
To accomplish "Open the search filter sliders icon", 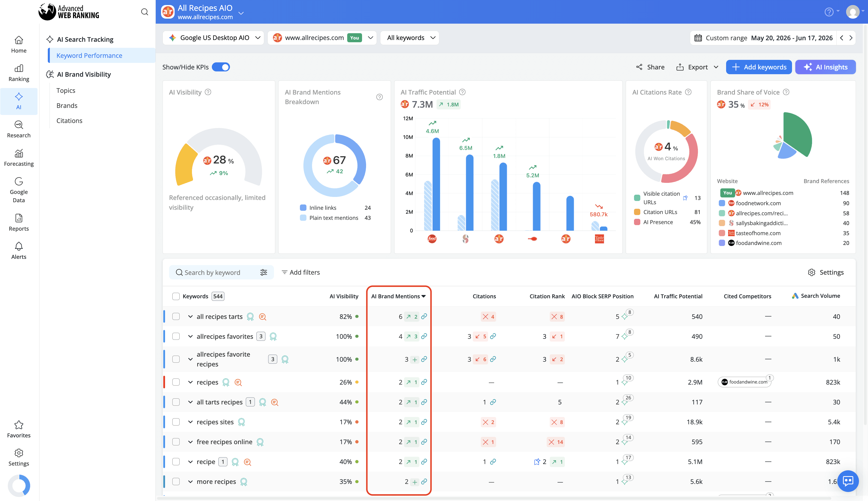I will [x=264, y=272].
